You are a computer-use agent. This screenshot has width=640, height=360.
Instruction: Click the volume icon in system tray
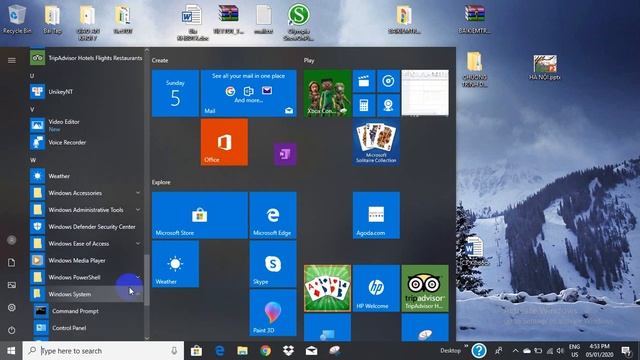tap(560, 351)
